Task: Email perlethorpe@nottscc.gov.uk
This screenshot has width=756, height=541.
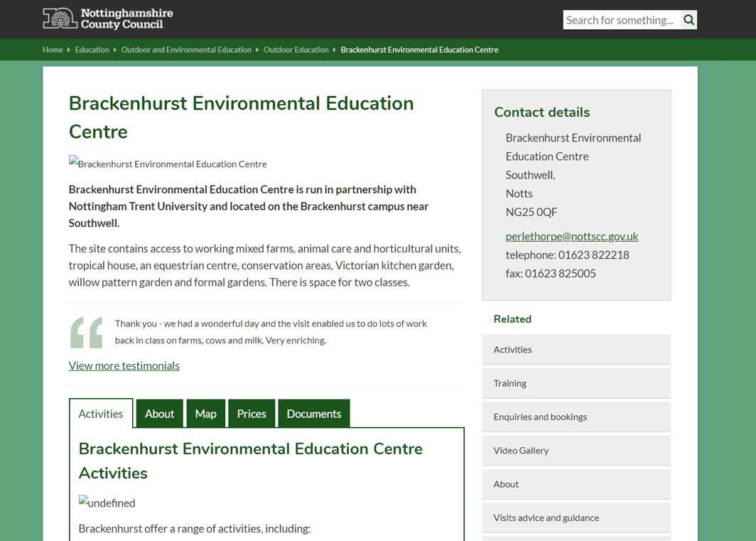Action: pos(572,237)
